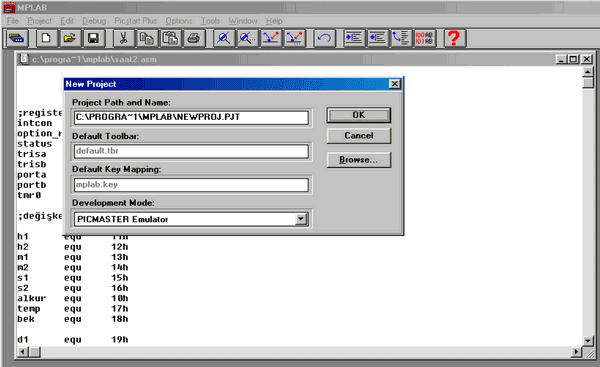
Task: Click the MPLAB application icon in title bar
Action: point(9,7)
